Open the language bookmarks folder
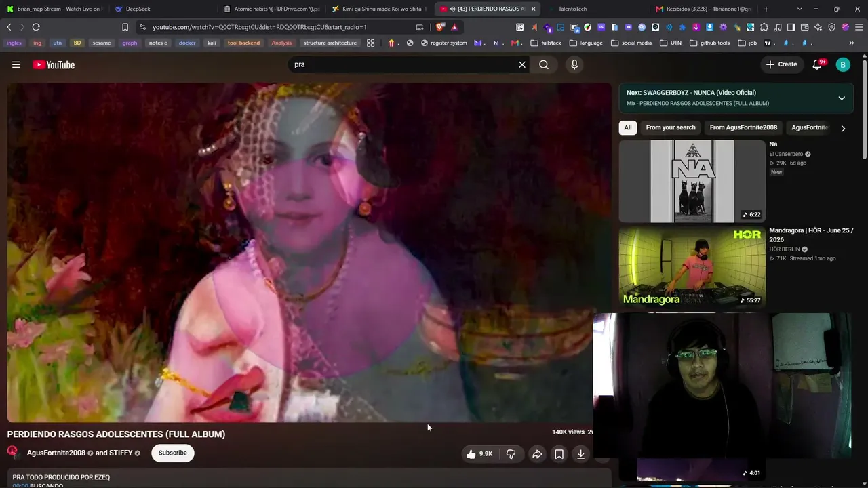The height and width of the screenshot is (488, 868). click(587, 43)
